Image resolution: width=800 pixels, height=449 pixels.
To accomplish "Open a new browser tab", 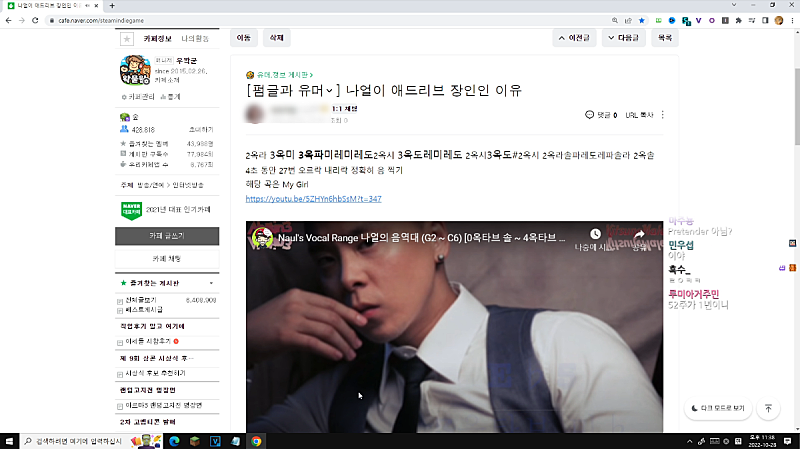I will [112, 6].
